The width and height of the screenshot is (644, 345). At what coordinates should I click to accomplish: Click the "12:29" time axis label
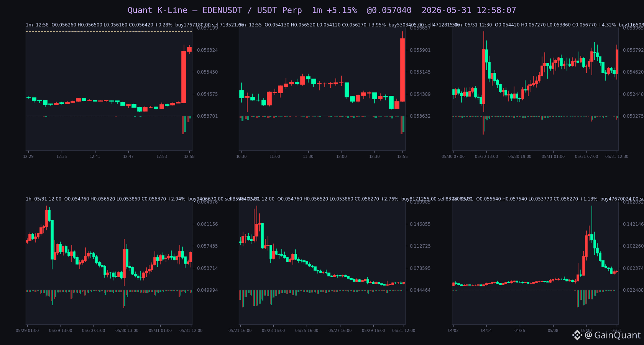tap(28, 156)
